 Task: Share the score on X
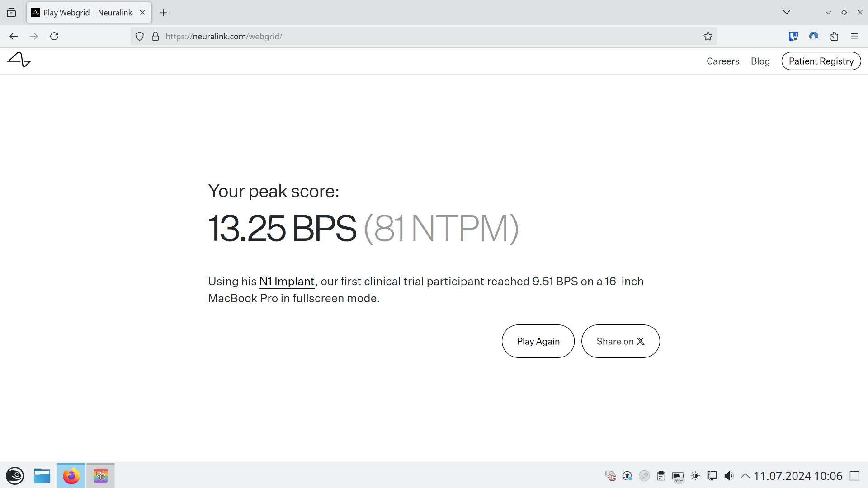click(620, 341)
